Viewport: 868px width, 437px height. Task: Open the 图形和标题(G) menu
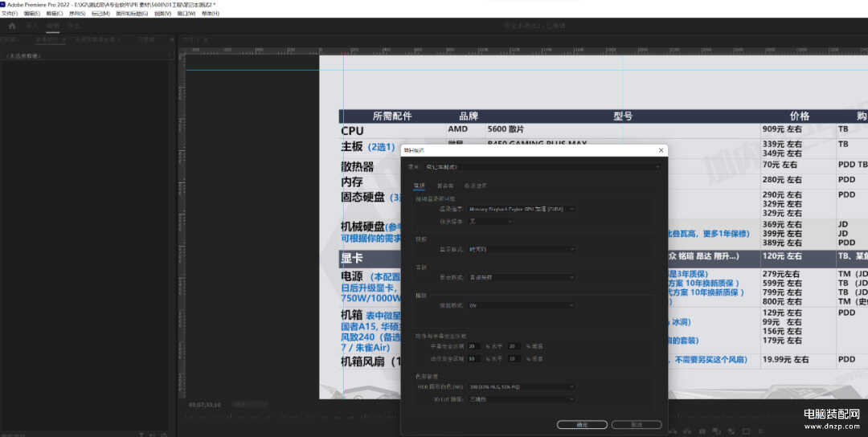pos(132,14)
